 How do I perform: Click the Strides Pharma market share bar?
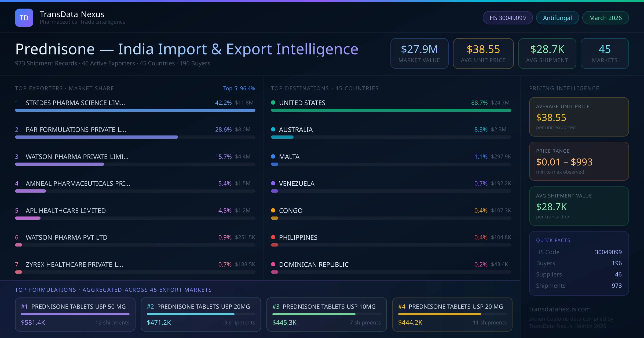click(135, 110)
